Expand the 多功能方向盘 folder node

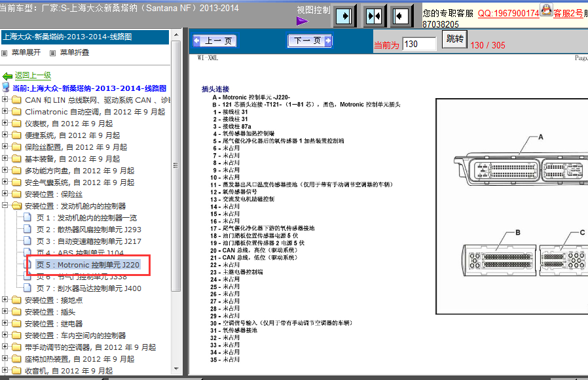point(5,170)
